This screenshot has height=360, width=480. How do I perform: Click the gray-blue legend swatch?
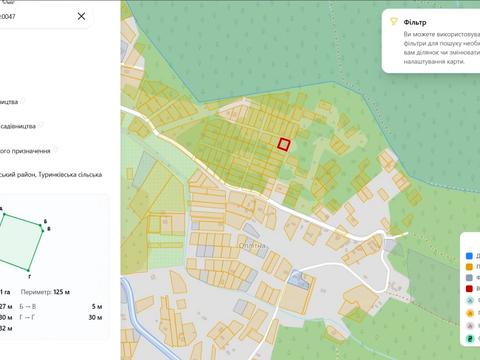click(469, 278)
